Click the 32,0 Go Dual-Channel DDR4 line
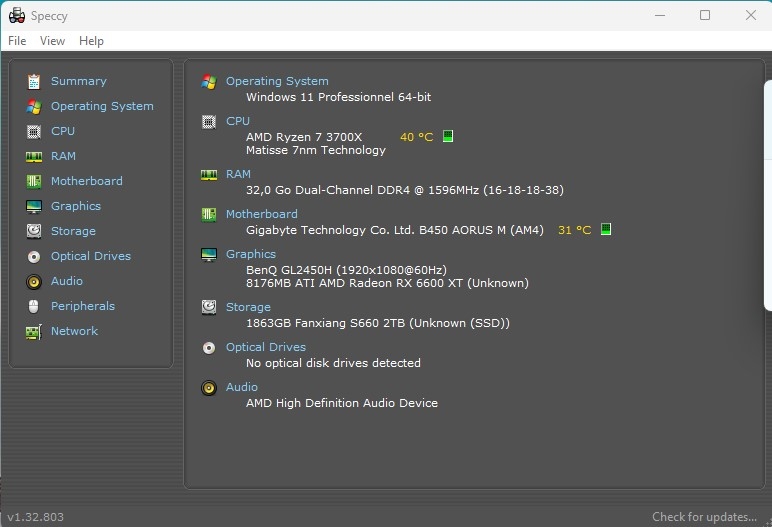The width and height of the screenshot is (772, 527). [405, 190]
